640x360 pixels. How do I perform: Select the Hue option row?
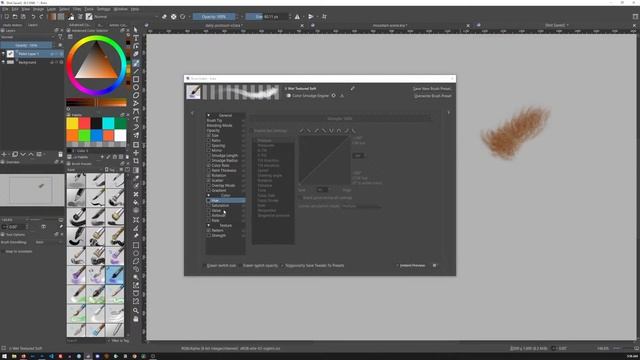pyautogui.click(x=226, y=200)
